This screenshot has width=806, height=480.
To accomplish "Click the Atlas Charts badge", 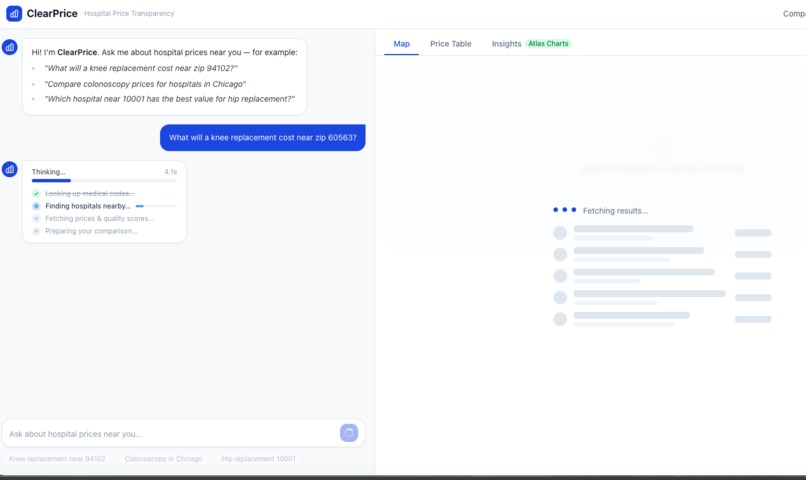I will coord(548,44).
